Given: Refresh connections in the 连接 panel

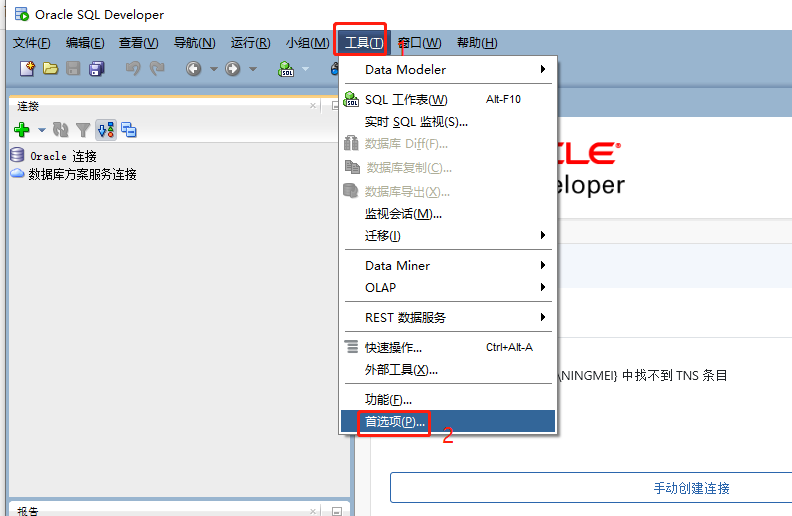Looking at the screenshot, I should point(61,130).
